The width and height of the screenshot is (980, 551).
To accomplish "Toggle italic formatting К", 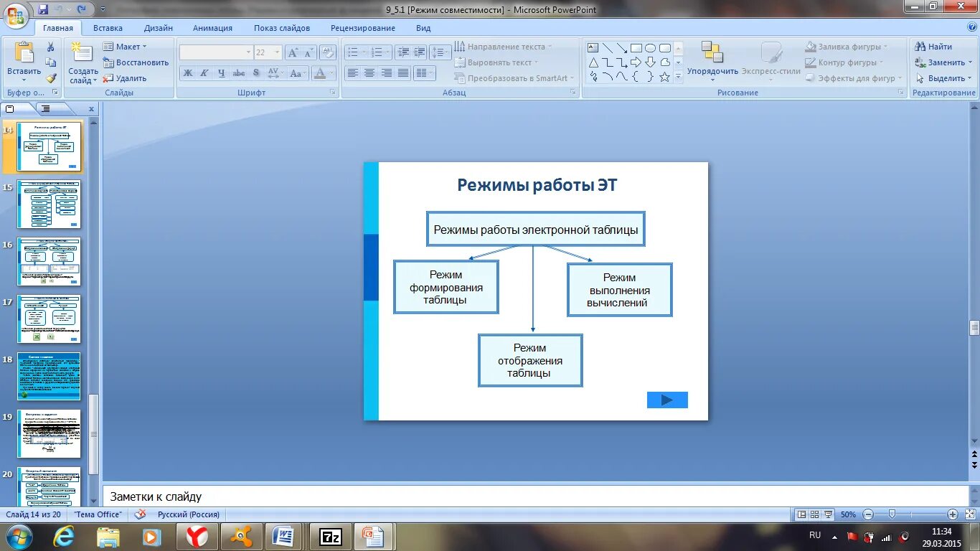I will click(x=204, y=73).
